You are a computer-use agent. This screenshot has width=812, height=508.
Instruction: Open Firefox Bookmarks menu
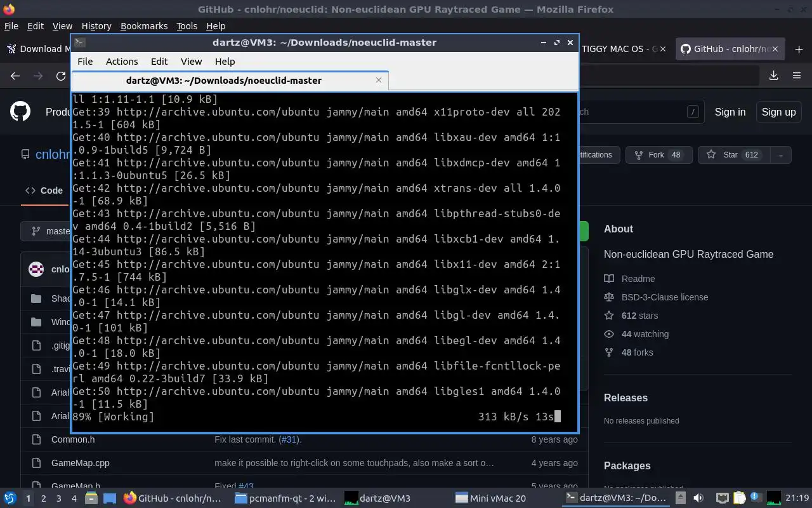click(x=144, y=26)
